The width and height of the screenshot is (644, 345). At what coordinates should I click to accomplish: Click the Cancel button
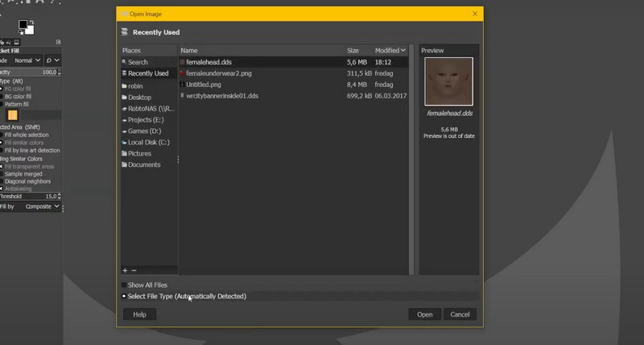tap(460, 314)
